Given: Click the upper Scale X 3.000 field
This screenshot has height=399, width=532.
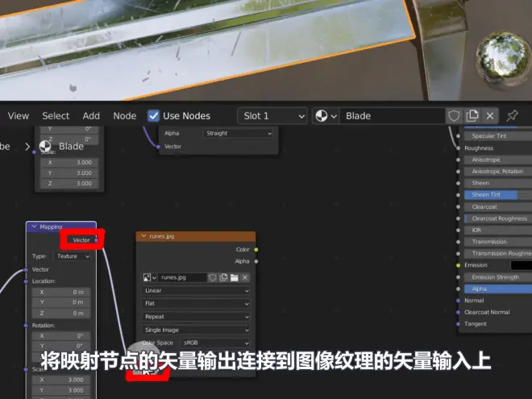Looking at the screenshot, I should tap(69, 163).
